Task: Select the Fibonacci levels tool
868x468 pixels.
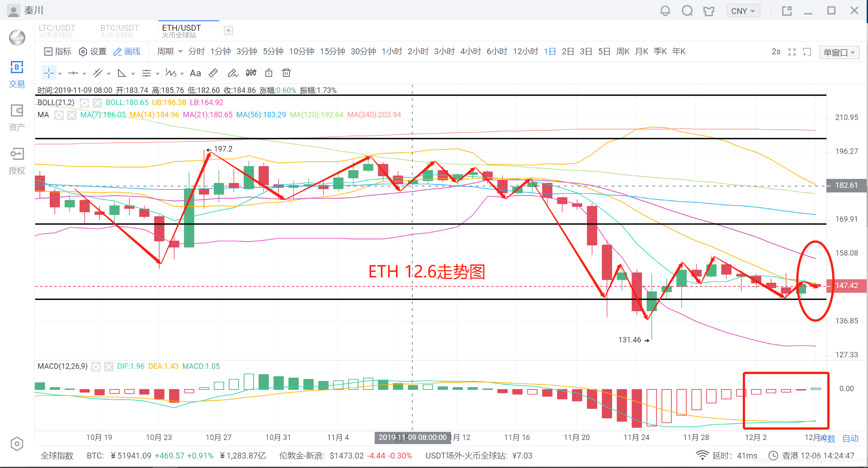Action: 146,73
